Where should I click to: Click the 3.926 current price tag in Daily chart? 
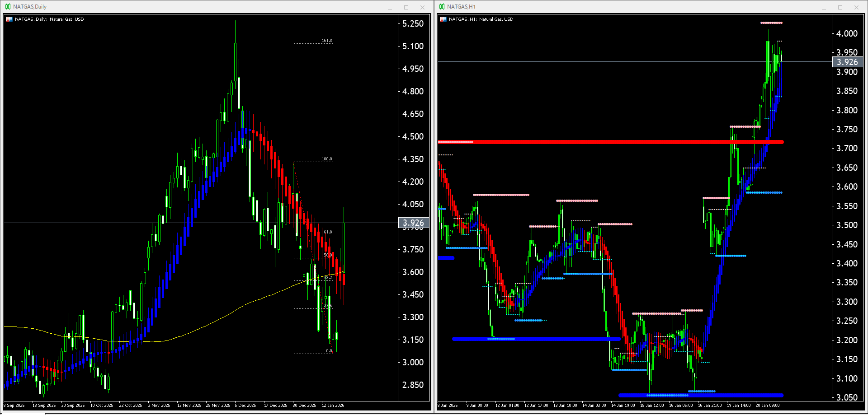pos(413,223)
